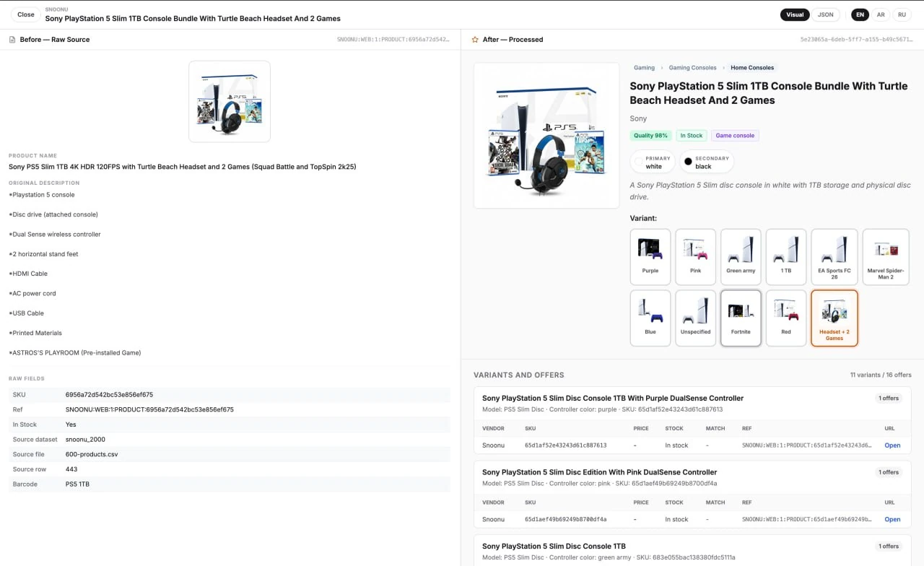Switch to JSON view
This screenshot has width=924, height=566.
(826, 14)
